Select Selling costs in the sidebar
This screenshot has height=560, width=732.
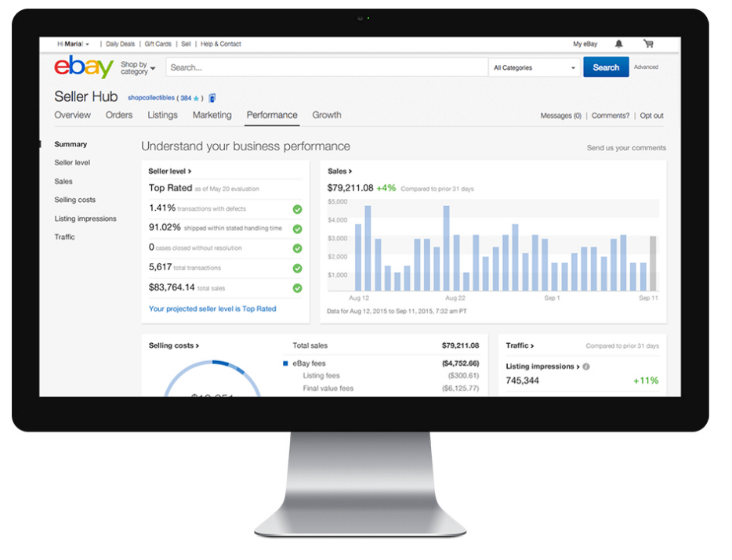click(74, 200)
